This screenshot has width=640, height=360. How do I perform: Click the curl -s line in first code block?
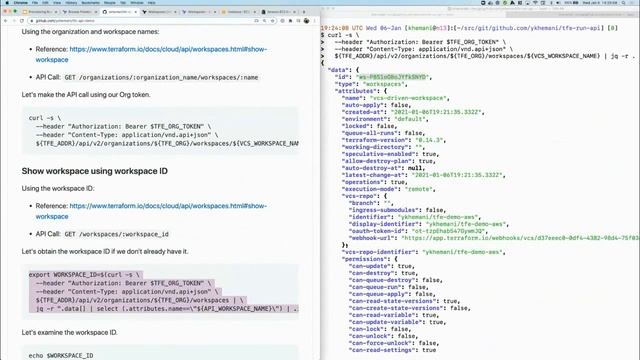point(44,118)
